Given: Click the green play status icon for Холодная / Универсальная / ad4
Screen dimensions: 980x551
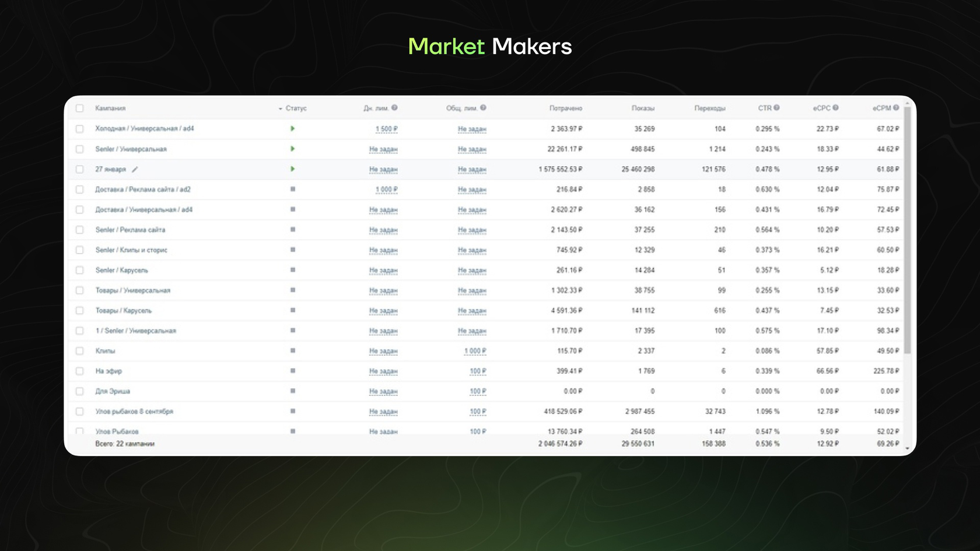Looking at the screenshot, I should coord(293,128).
